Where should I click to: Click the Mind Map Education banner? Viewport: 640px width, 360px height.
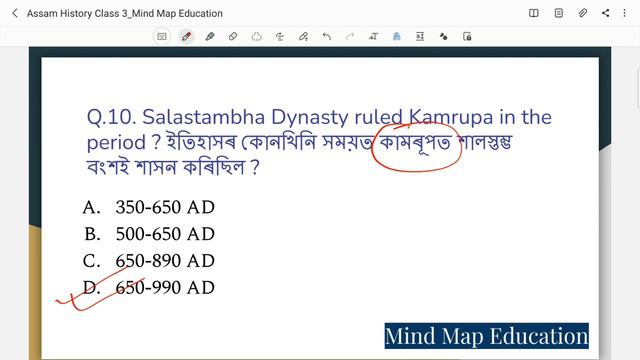487,336
